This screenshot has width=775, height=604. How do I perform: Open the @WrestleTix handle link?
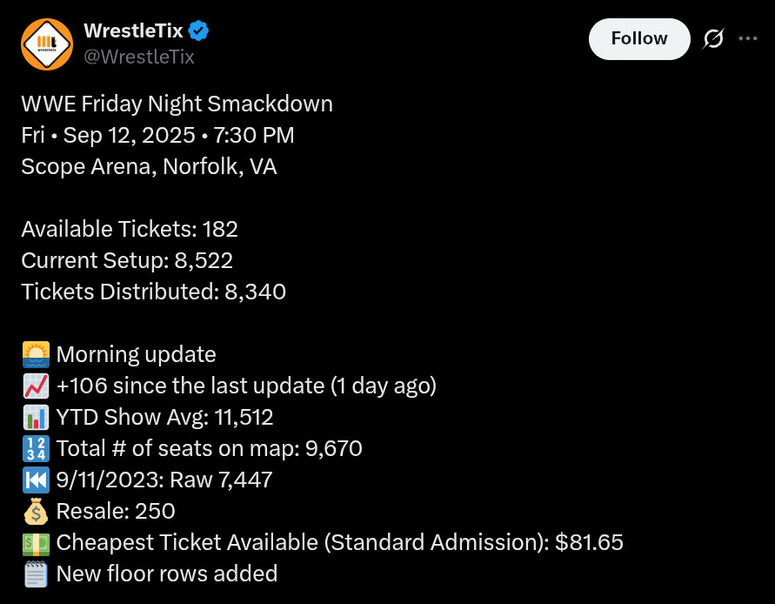point(138,57)
